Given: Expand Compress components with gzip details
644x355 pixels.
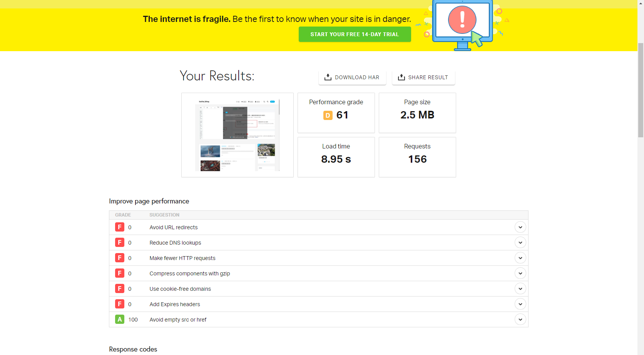Looking at the screenshot, I should 520,273.
